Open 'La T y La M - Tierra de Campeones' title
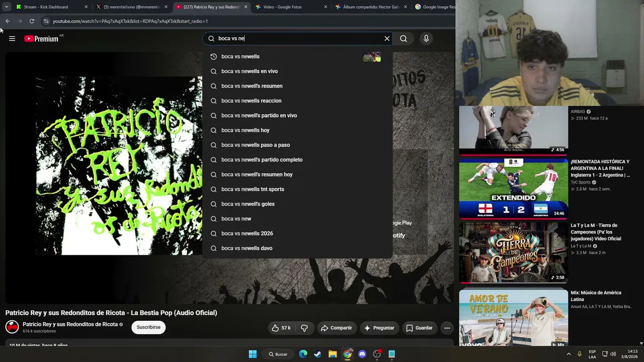The width and height of the screenshot is (644, 362). [596, 232]
